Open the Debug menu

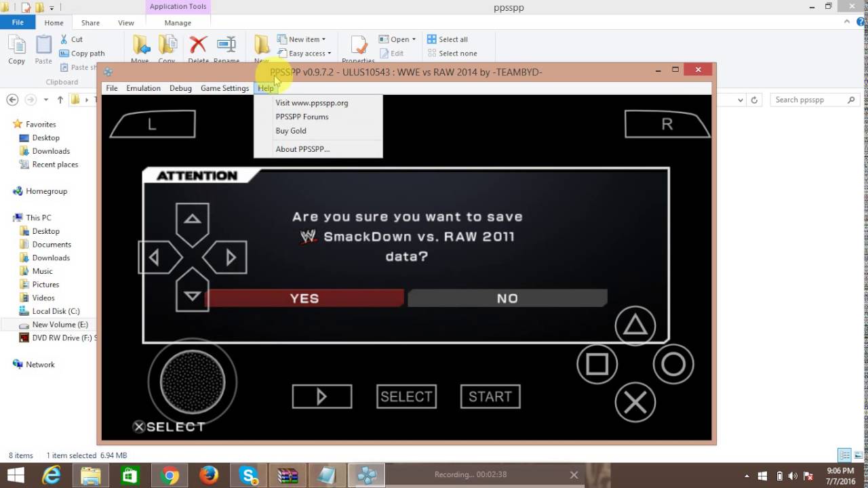[x=180, y=88]
